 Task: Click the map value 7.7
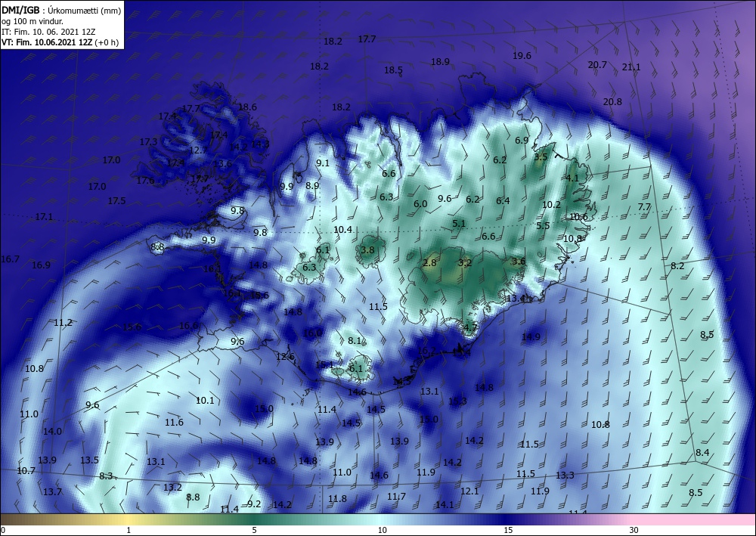pos(644,207)
